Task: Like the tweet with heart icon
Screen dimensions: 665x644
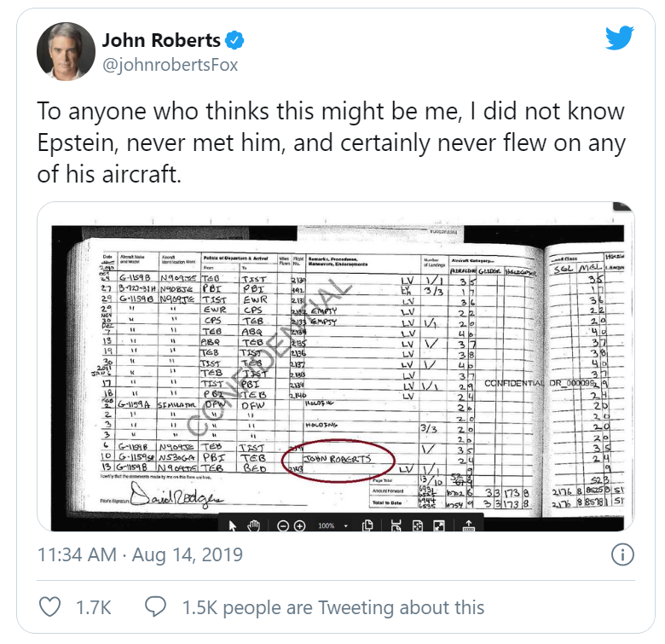Action: [51, 606]
